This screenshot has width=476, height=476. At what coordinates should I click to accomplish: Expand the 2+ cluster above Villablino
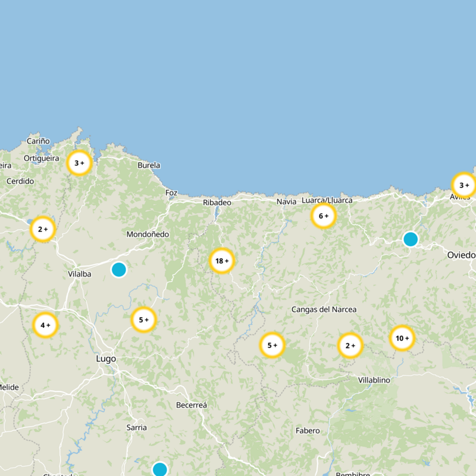click(x=350, y=346)
